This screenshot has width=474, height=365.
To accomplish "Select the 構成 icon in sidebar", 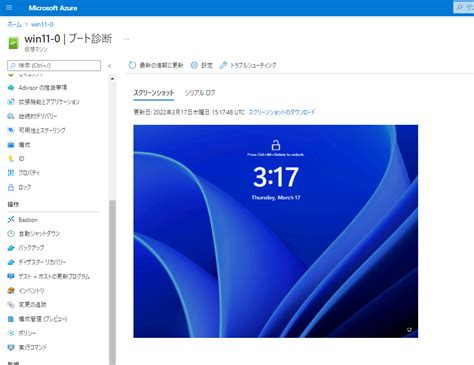I will click(11, 145).
